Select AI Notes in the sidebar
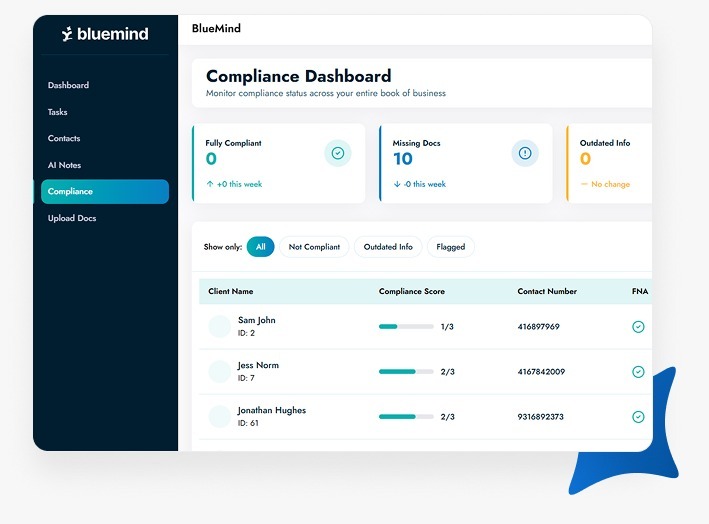The image size is (709, 524). (x=64, y=165)
